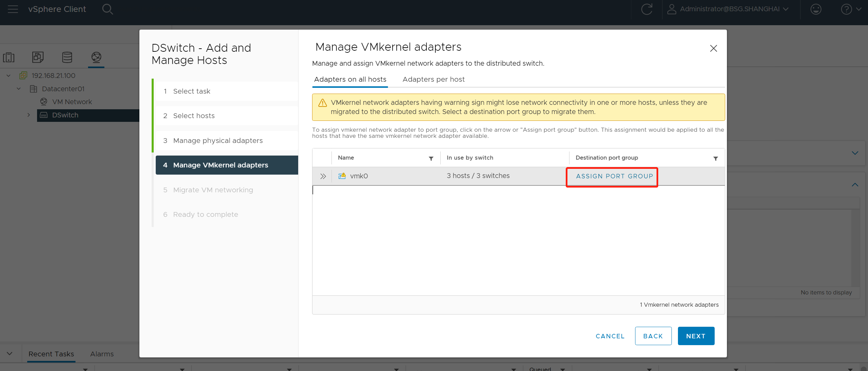The width and height of the screenshot is (868, 371).
Task: Expand the DSwitch tree node
Action: tap(29, 115)
